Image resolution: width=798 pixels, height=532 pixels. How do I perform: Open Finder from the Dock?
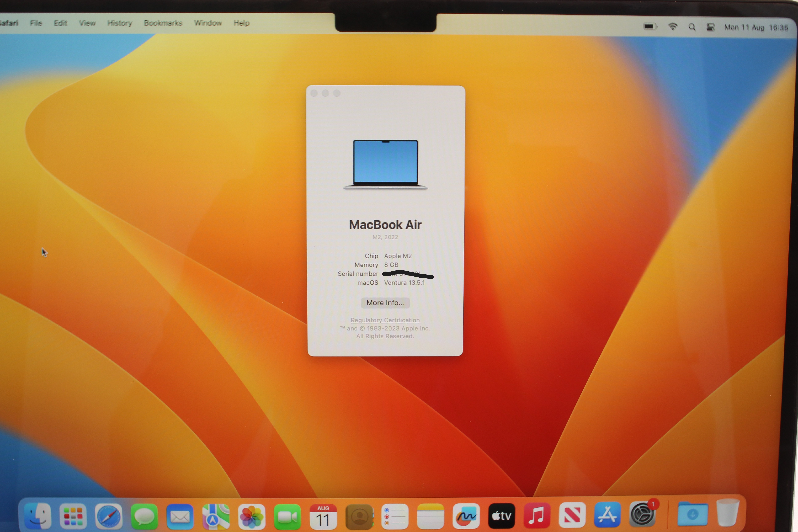click(38, 516)
